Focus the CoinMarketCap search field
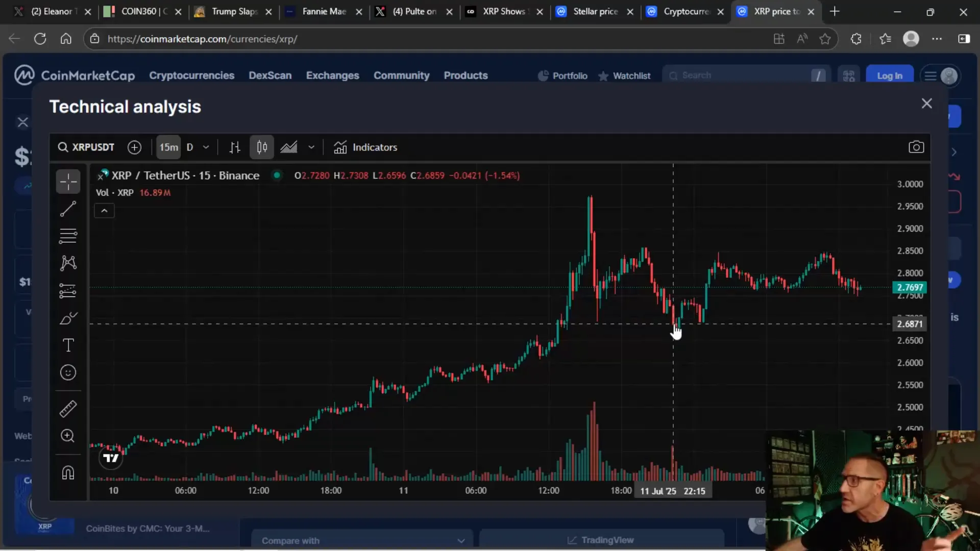 coord(747,76)
